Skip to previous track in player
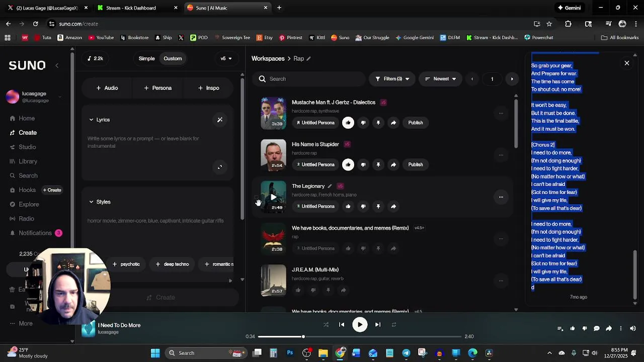The width and height of the screenshot is (644, 362). (x=342, y=325)
